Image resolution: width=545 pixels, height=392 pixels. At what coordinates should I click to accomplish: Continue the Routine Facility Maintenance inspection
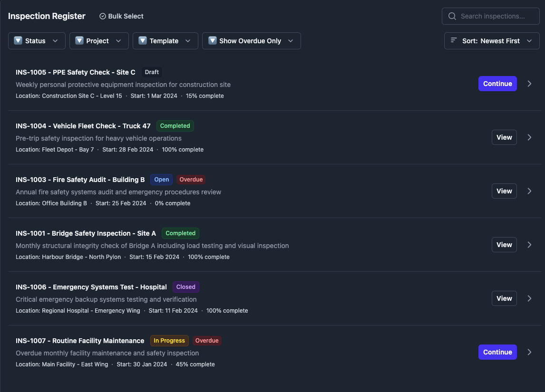point(497,352)
